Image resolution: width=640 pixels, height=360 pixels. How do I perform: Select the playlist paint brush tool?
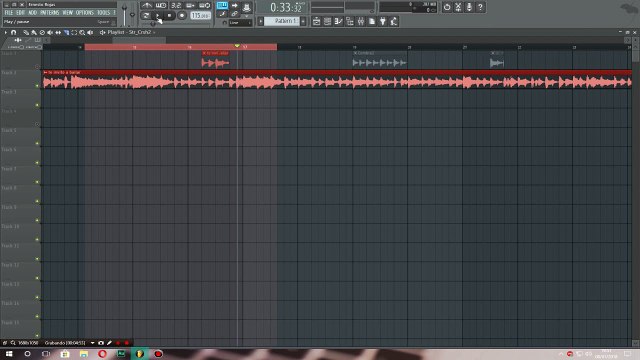point(34,32)
